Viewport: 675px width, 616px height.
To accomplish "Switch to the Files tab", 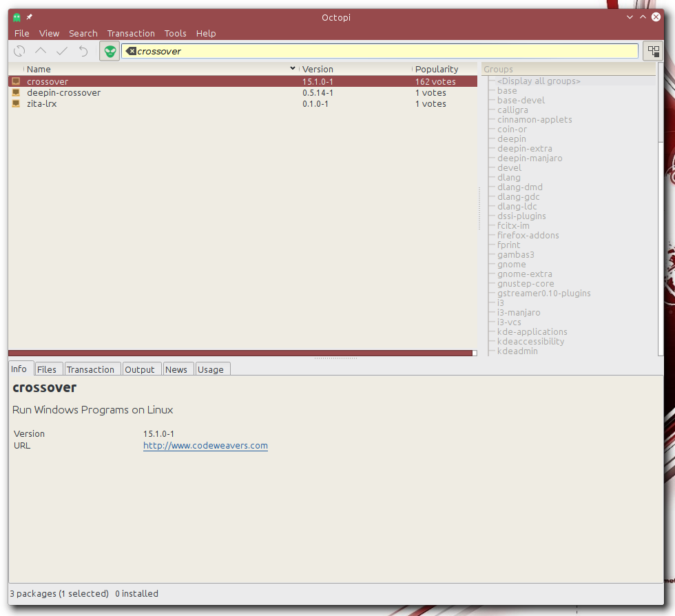I will pyautogui.click(x=47, y=369).
